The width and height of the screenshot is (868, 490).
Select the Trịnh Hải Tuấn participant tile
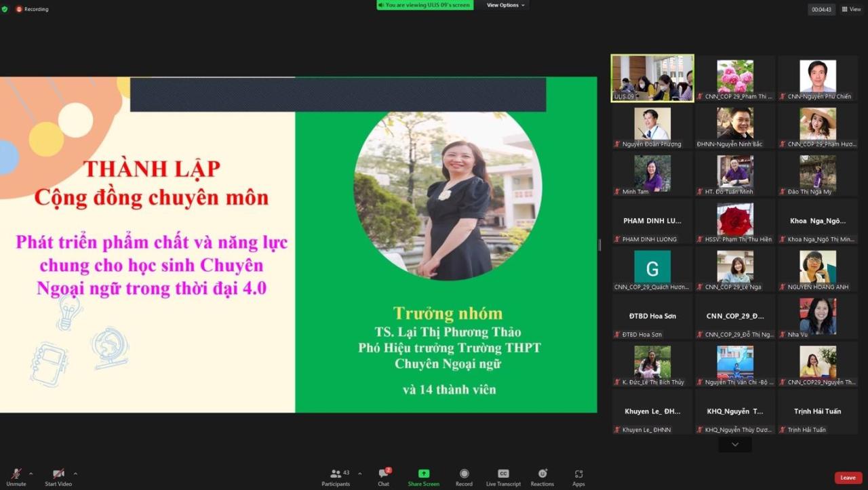coord(818,415)
